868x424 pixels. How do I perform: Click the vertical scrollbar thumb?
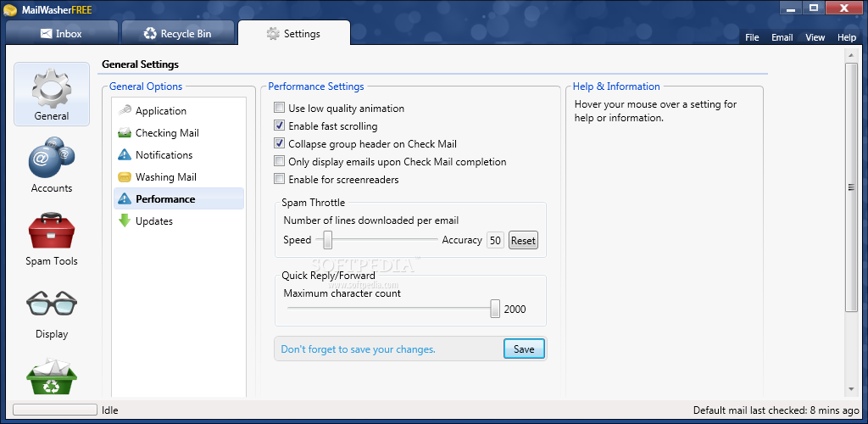coord(851,187)
